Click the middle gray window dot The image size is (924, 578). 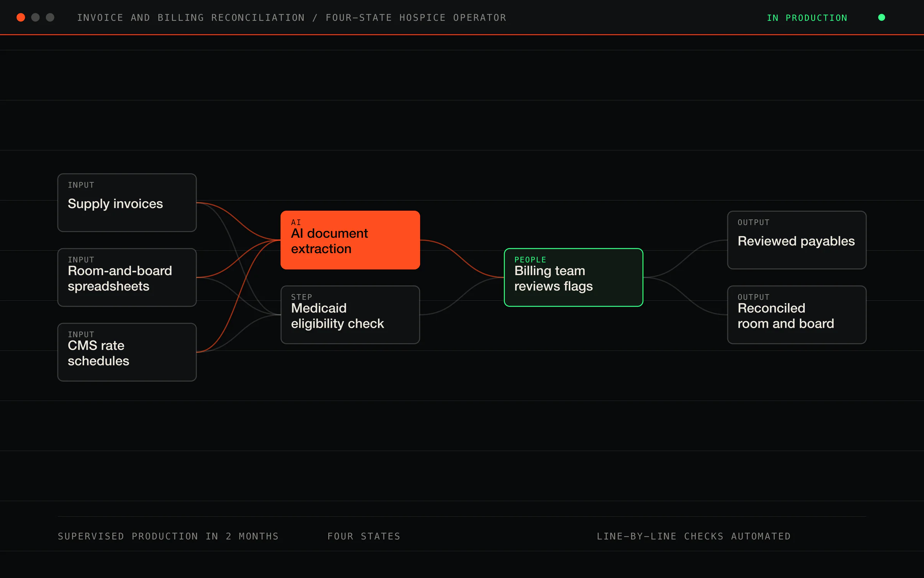point(35,17)
